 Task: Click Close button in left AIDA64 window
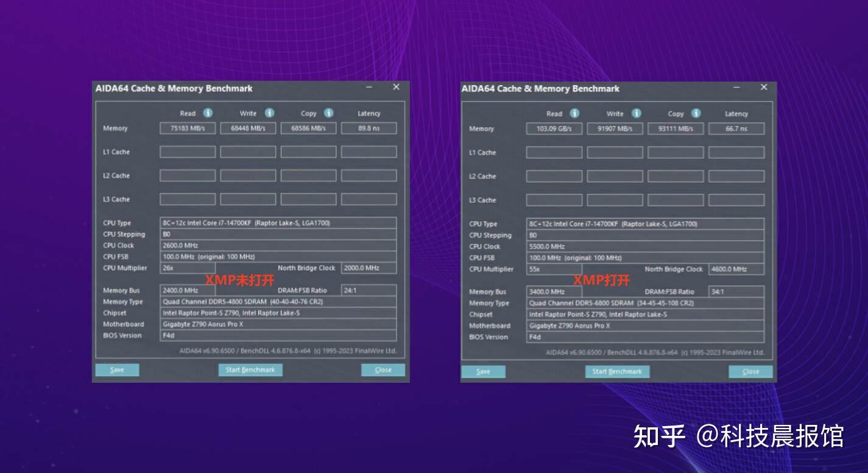pos(383,370)
